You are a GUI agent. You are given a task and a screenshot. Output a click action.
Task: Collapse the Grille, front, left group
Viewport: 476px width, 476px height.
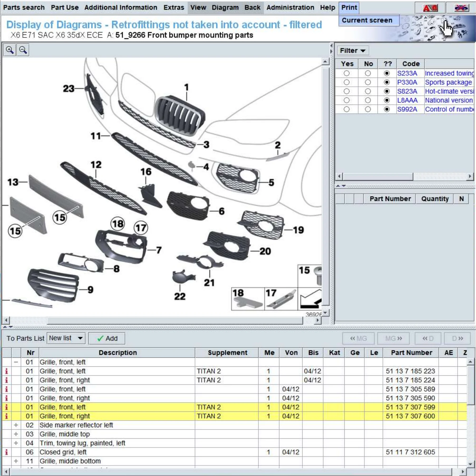pos(16,362)
